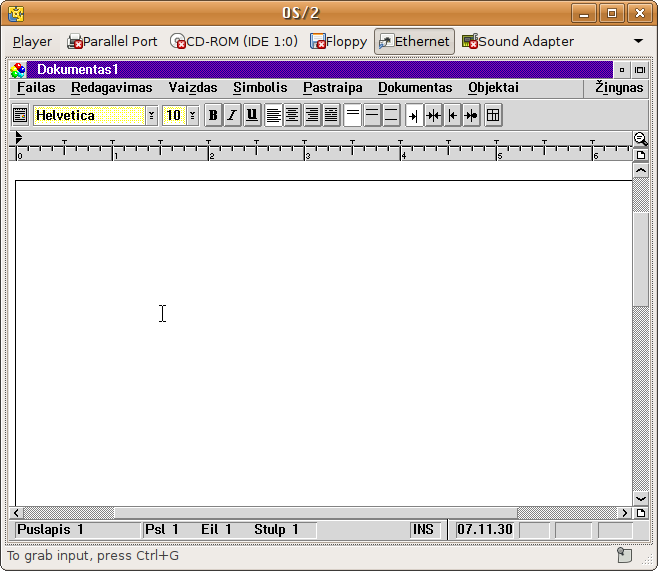The height and width of the screenshot is (571, 658).
Task: Align paragraph text to the left
Action: pyautogui.click(x=273, y=115)
